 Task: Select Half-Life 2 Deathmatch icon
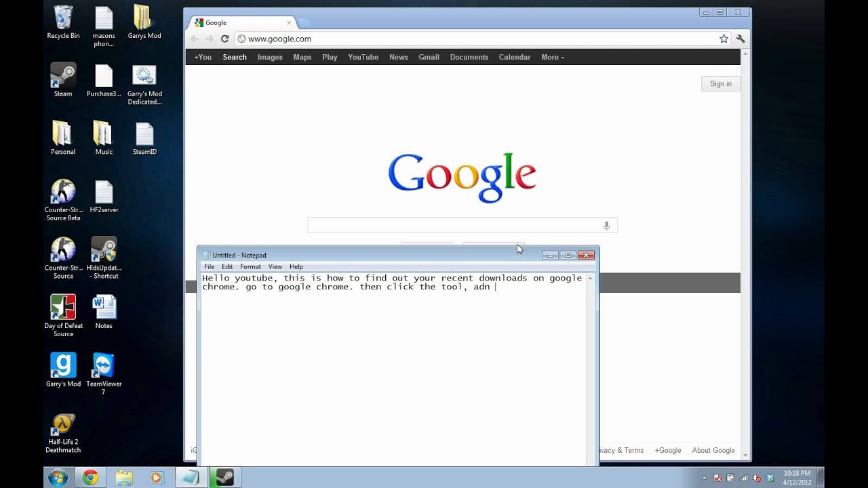(63, 432)
